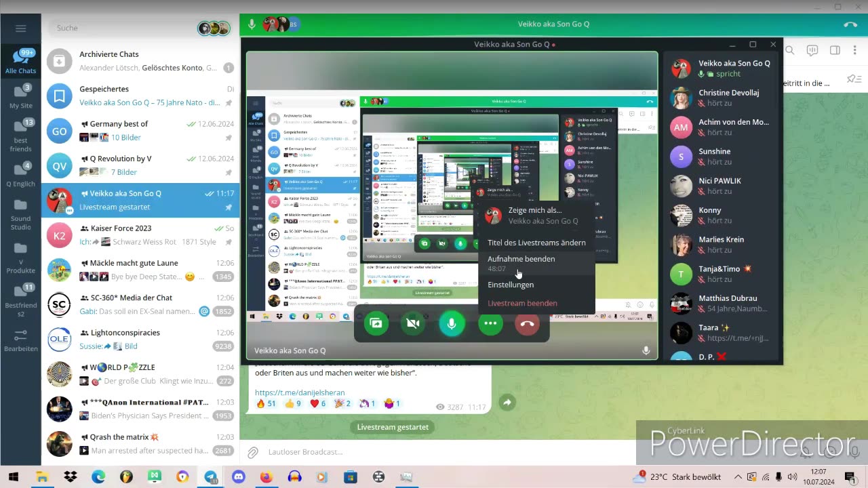
Task: Hang up via the green bar phone icon
Action: (850, 24)
